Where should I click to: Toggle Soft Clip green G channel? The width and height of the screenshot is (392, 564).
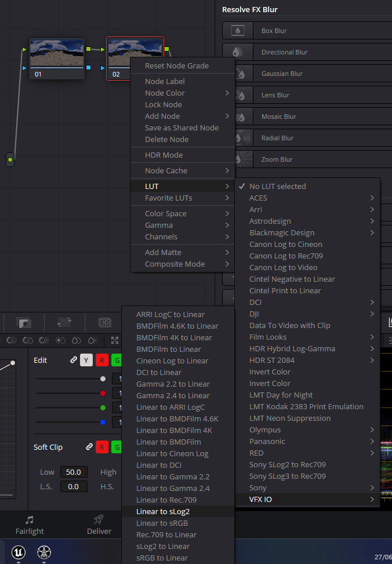[x=117, y=447]
